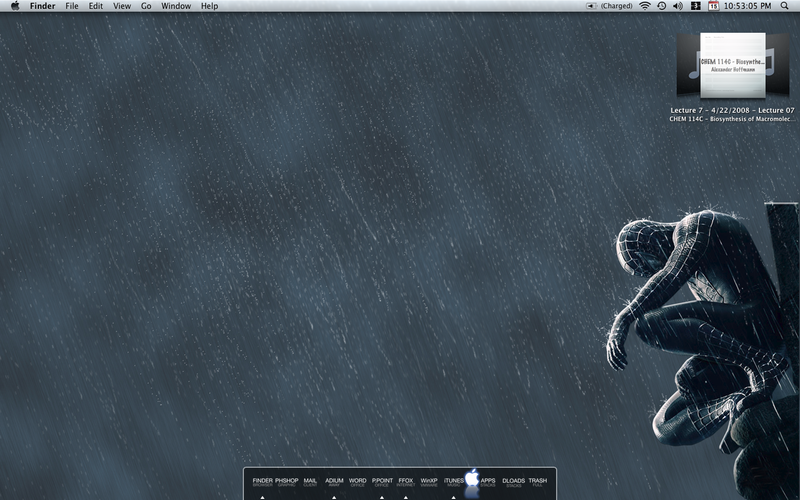The height and width of the screenshot is (500, 800).
Task: Open the Window menu
Action: pyautogui.click(x=176, y=6)
